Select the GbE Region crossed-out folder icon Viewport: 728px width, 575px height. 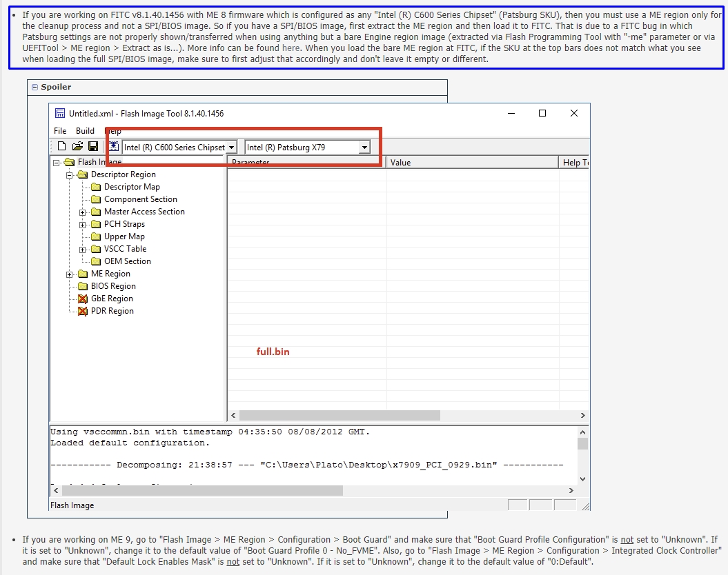(83, 299)
